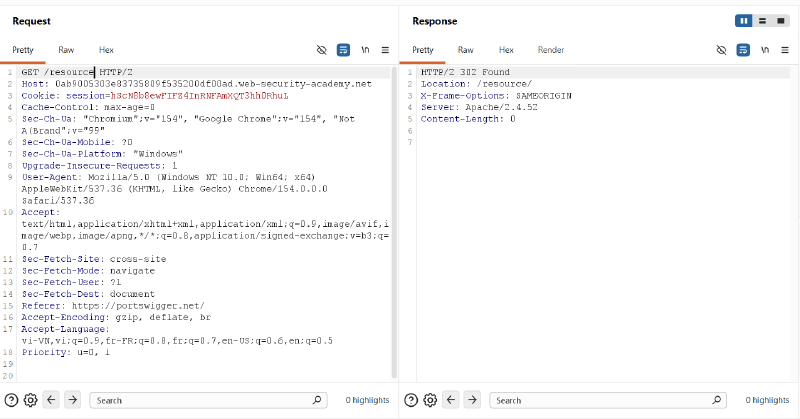Toggle \n newline display in Response panel

coord(765,50)
